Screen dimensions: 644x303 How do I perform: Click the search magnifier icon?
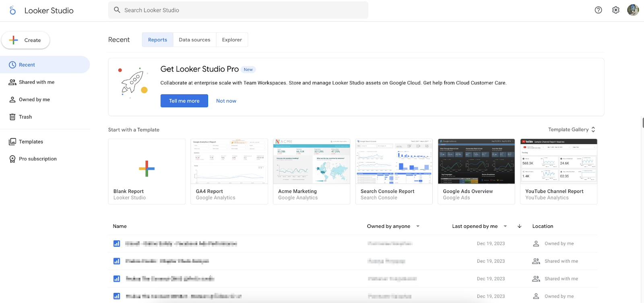tap(117, 10)
